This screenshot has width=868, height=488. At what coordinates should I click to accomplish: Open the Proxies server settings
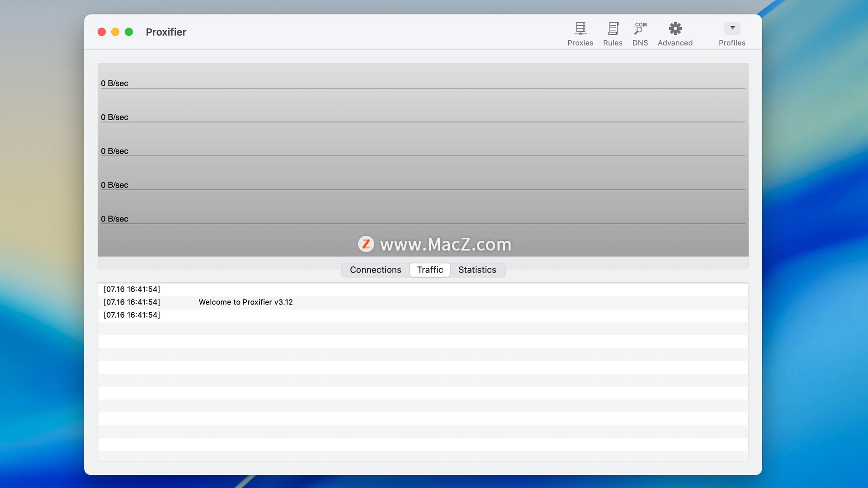pyautogui.click(x=580, y=34)
